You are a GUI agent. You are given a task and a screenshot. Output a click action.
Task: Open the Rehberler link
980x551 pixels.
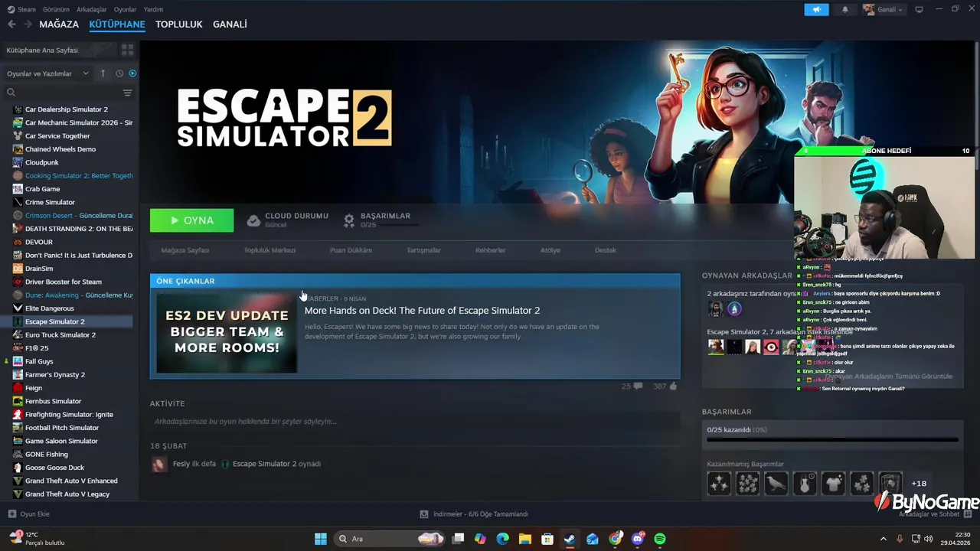pyautogui.click(x=490, y=250)
